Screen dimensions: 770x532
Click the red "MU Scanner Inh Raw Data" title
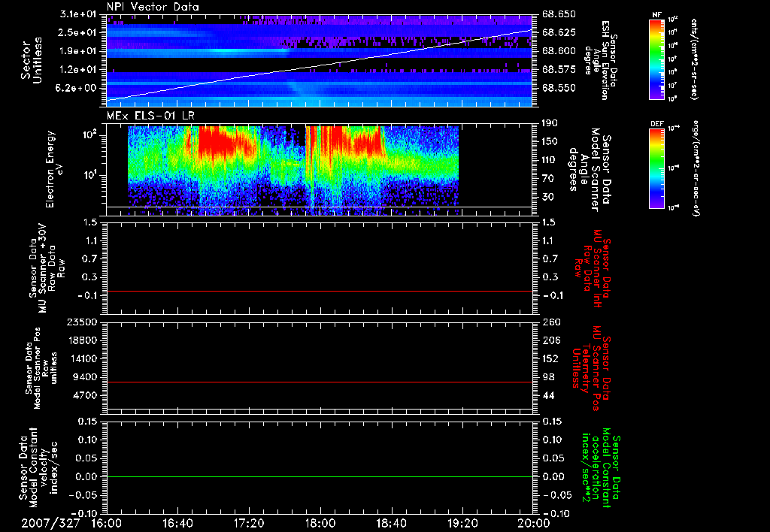593,268
